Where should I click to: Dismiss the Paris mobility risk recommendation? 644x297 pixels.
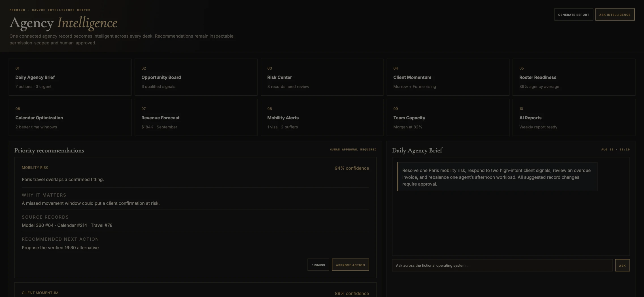318,265
